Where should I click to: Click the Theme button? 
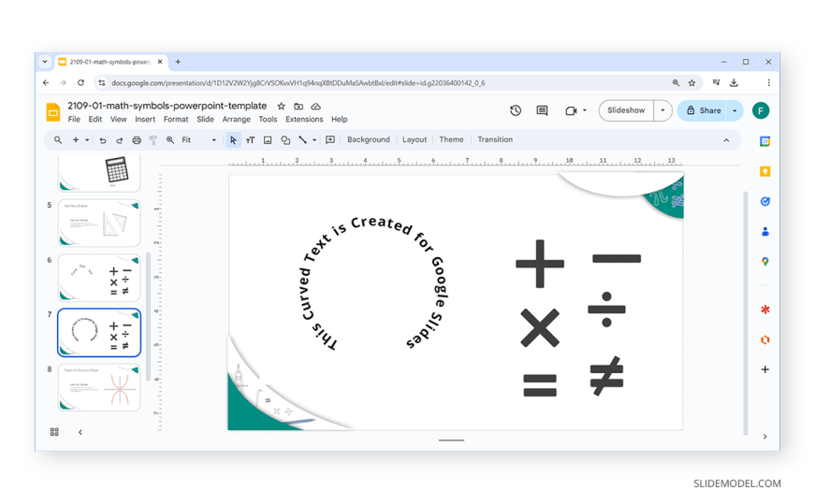click(x=451, y=139)
